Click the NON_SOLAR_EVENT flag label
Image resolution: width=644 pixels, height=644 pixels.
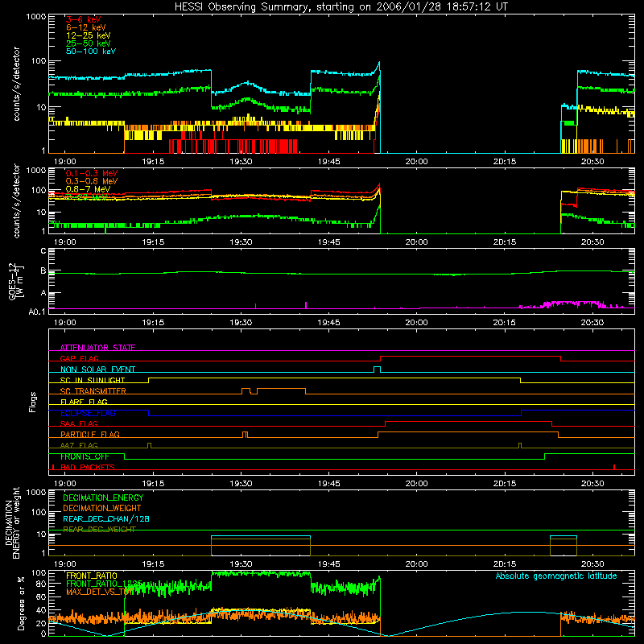pos(97,369)
